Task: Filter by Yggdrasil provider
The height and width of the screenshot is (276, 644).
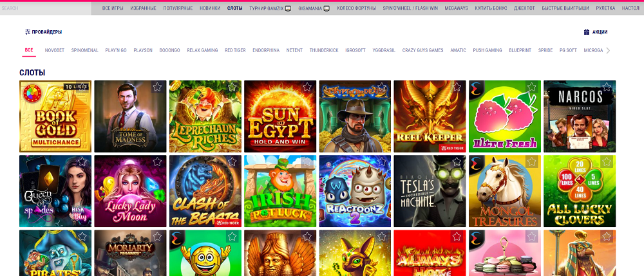Action: pos(384,50)
